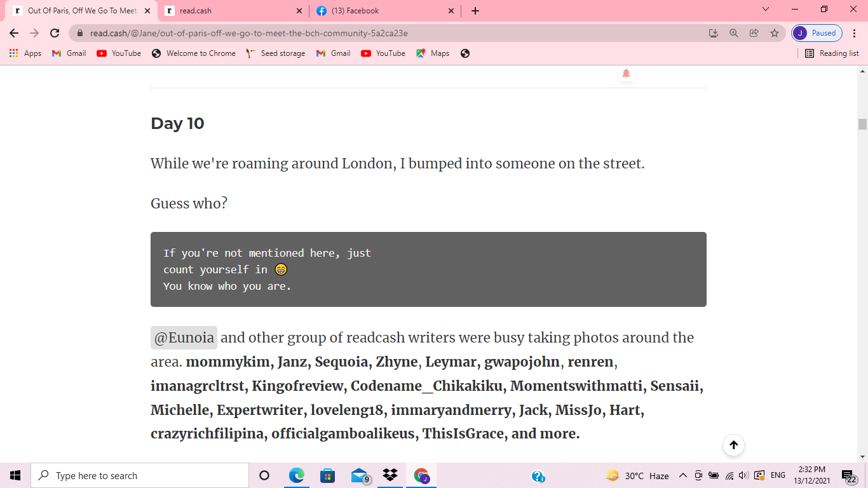
Task: Click the scrollbar up arrow
Action: click(x=862, y=71)
